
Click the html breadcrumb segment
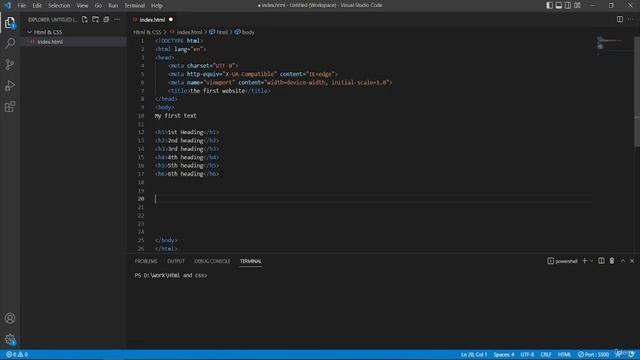point(222,32)
